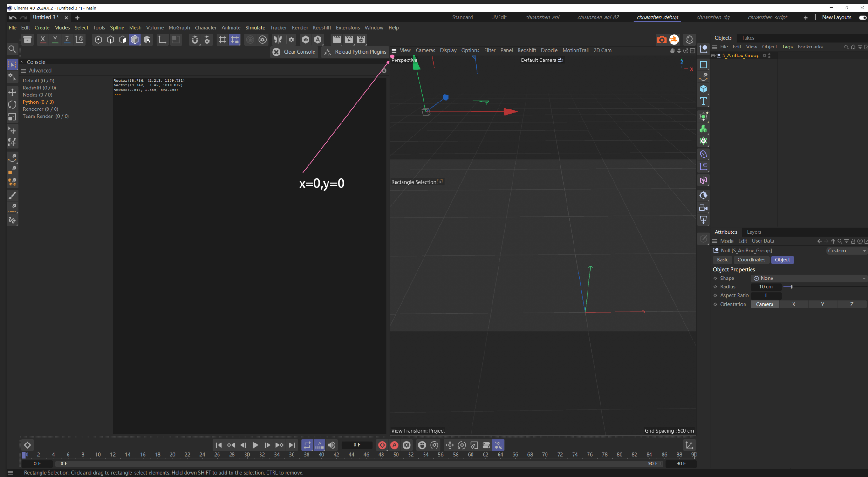Select Polygons mode icon in top toolbar
Image resolution: width=868 pixels, height=477 pixels.
coord(123,40)
